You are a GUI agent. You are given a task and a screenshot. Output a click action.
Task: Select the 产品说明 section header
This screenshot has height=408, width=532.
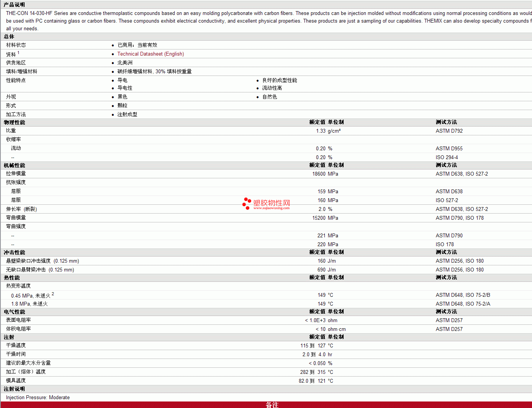pyautogui.click(x=14, y=5)
